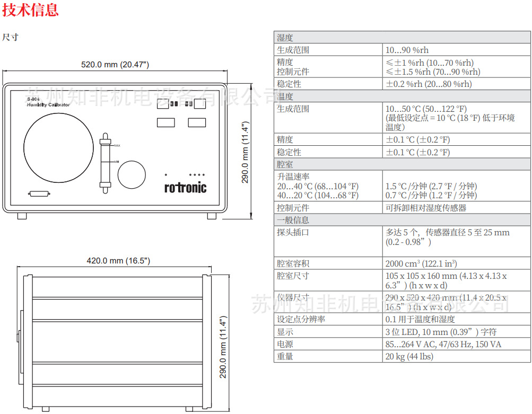Click the 2000 cm³ (122.1 in³) volume value

(x=421, y=263)
